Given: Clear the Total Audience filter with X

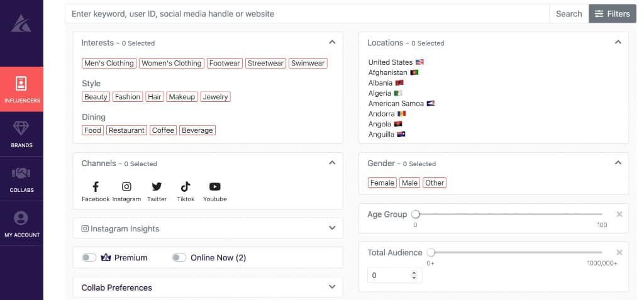Looking at the screenshot, I should tap(619, 252).
